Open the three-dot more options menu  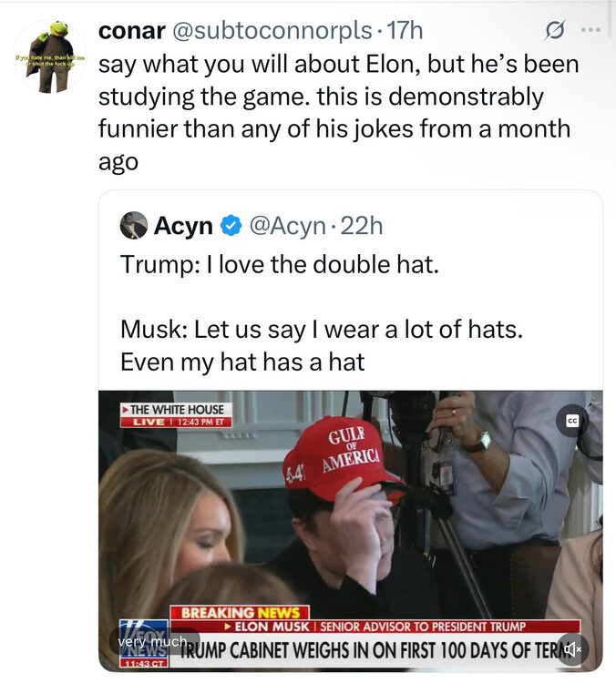591,30
